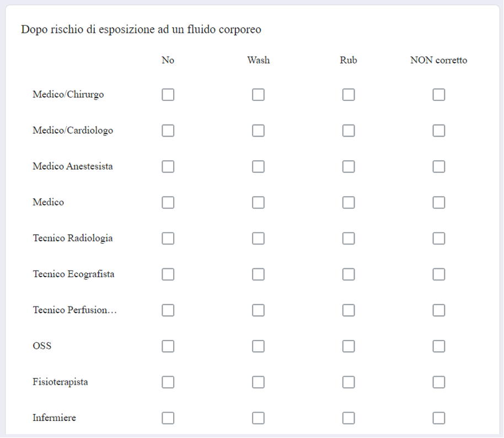Tick Rub for Infermiere

(348, 418)
